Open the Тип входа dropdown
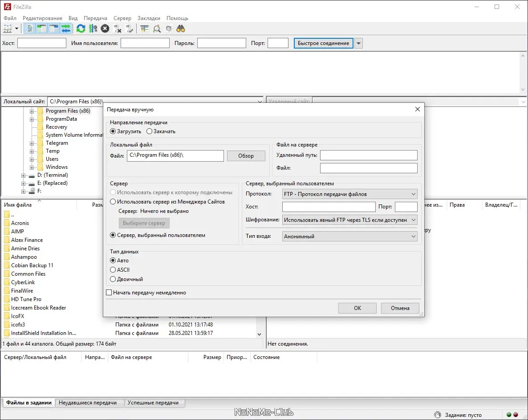 pyautogui.click(x=349, y=237)
